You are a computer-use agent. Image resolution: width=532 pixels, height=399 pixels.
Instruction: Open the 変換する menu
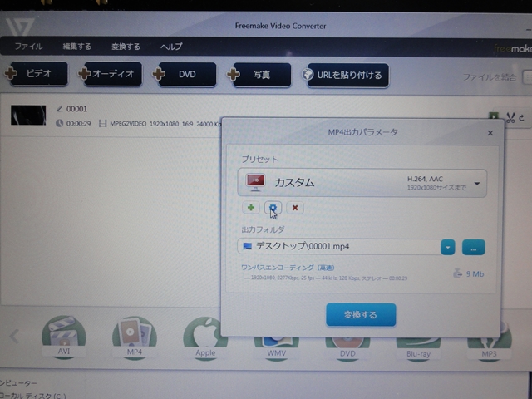pos(126,47)
